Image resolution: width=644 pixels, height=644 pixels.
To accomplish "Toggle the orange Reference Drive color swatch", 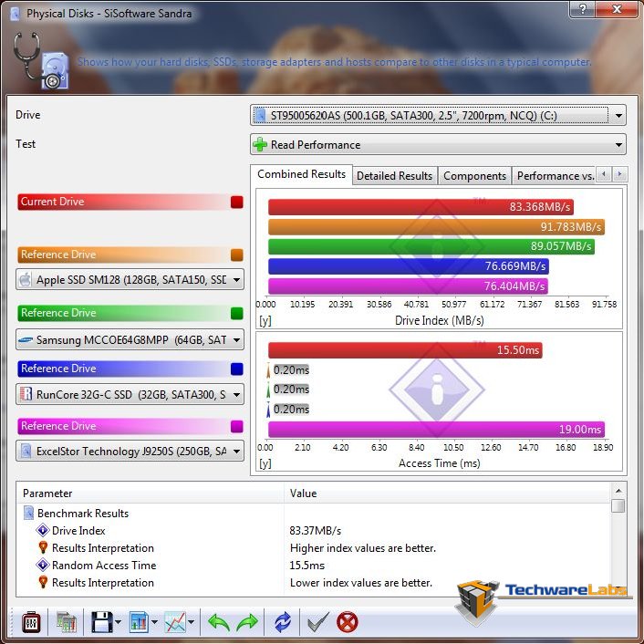I will (237, 255).
